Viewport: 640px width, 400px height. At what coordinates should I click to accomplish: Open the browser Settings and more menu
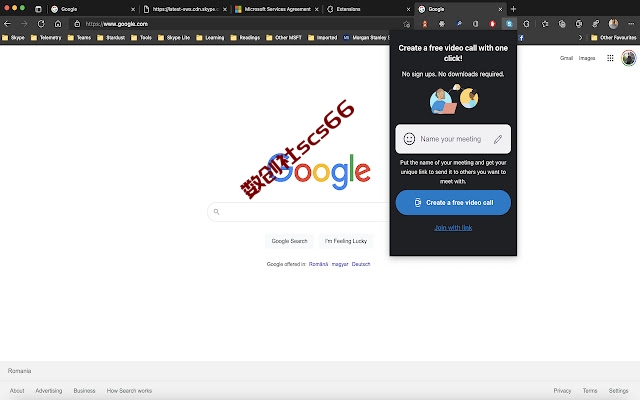pos(631,24)
